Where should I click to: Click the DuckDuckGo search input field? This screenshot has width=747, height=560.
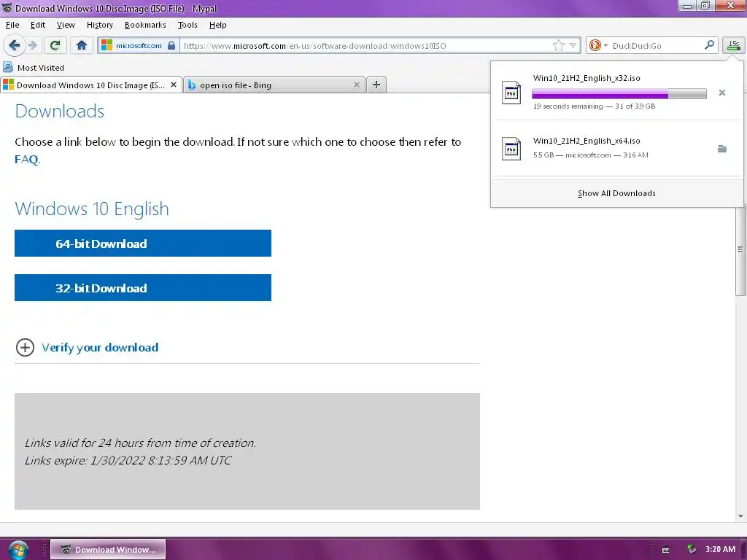tap(657, 46)
